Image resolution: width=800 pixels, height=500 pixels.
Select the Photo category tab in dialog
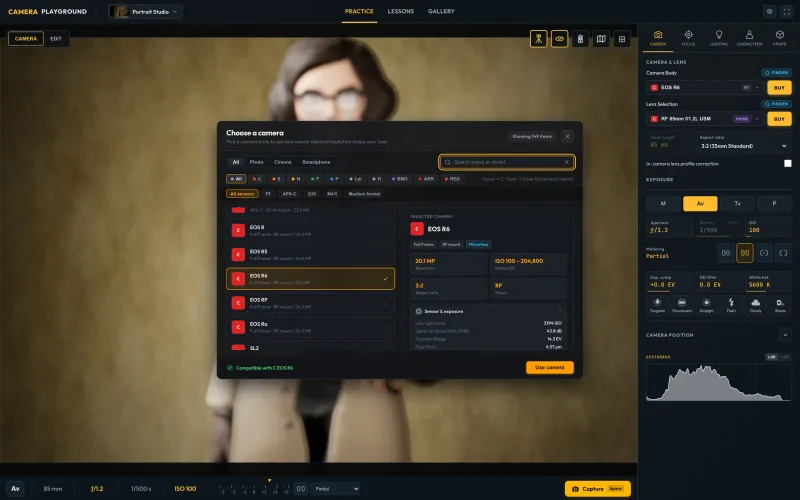(256, 162)
